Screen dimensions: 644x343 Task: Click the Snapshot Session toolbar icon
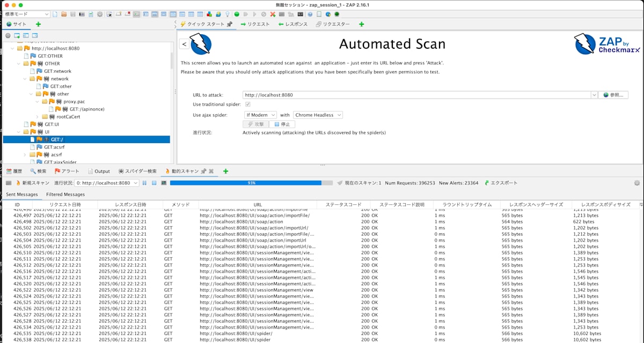tap(82, 14)
